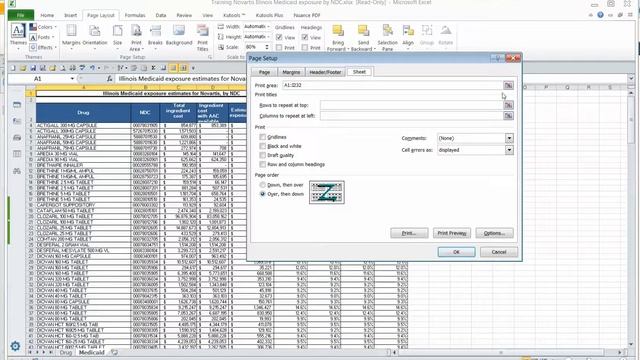Image resolution: width=640 pixels, height=360 pixels.
Task: Open the Cell errors as dropdown
Action: 509,150
